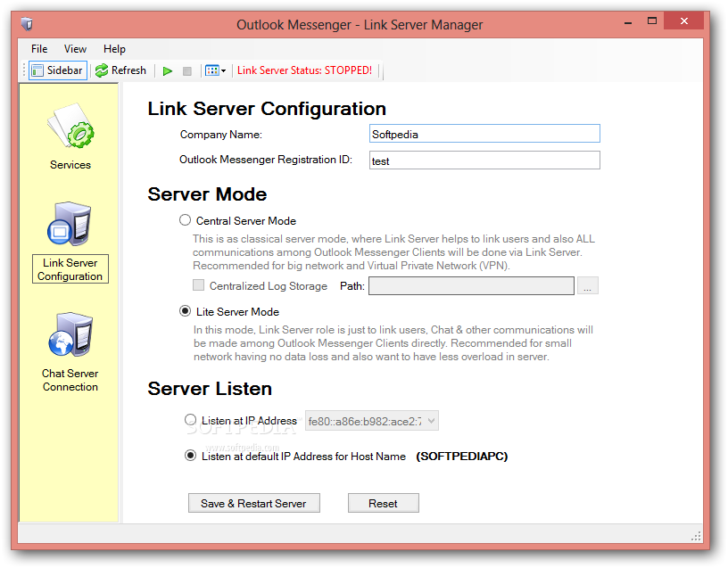Select Listen at default IP Address option
The width and height of the screenshot is (728, 568).
pyautogui.click(x=190, y=456)
